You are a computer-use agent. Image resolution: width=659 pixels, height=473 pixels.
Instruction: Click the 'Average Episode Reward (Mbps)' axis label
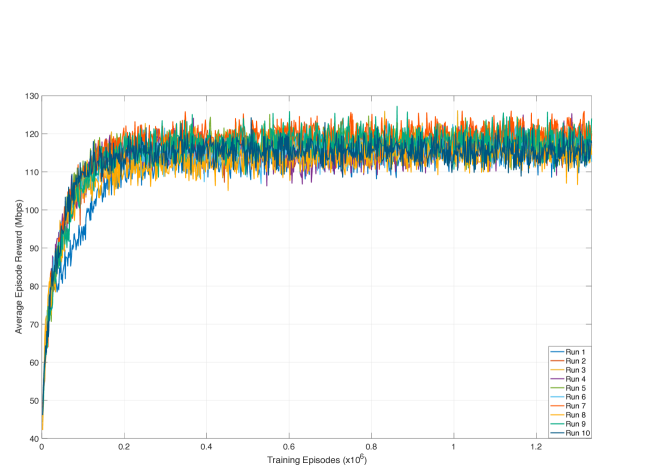[18, 267]
